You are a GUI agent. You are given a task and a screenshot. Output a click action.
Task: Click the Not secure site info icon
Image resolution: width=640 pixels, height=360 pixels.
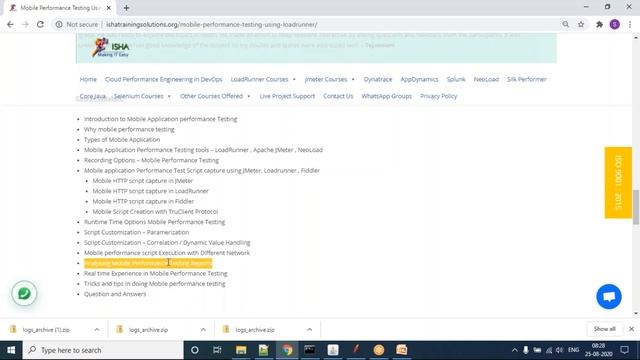[59, 24]
